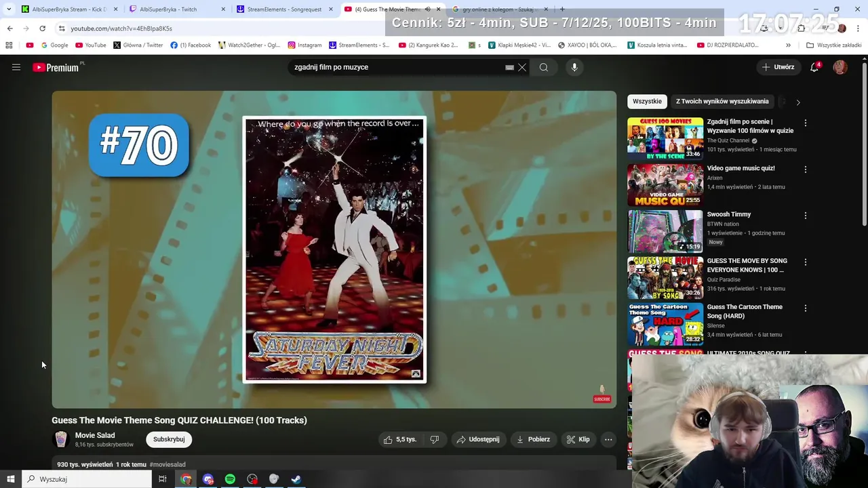Clear the search box with X
This screenshot has width=868, height=488.
pos(522,67)
